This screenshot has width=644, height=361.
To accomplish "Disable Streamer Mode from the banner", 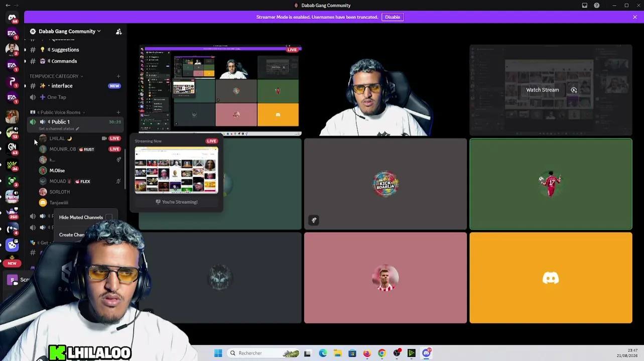I will coord(393,17).
